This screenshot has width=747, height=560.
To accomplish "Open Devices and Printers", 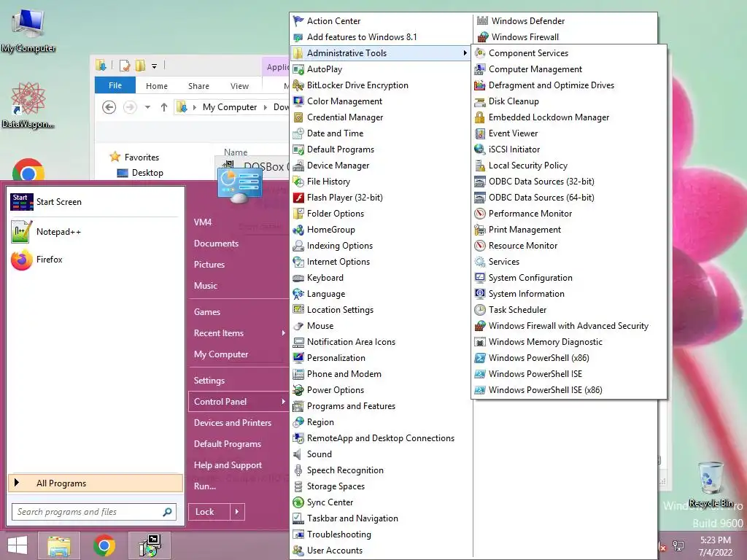I will click(233, 423).
